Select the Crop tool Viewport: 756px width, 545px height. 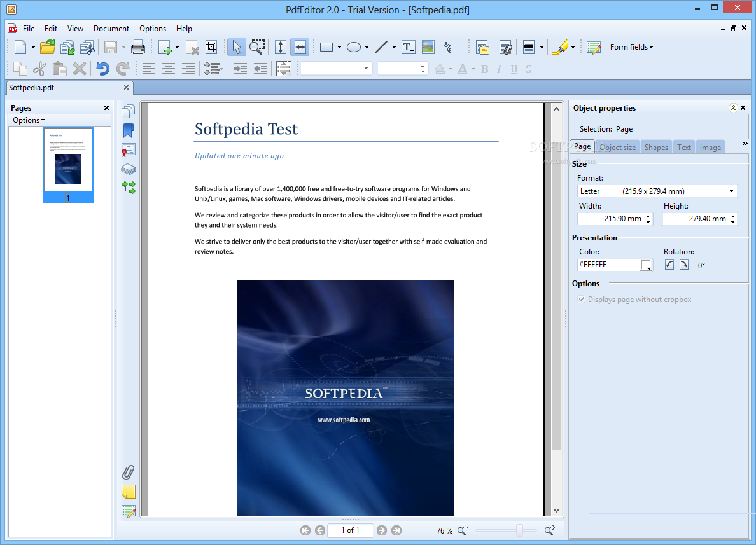[x=211, y=47]
